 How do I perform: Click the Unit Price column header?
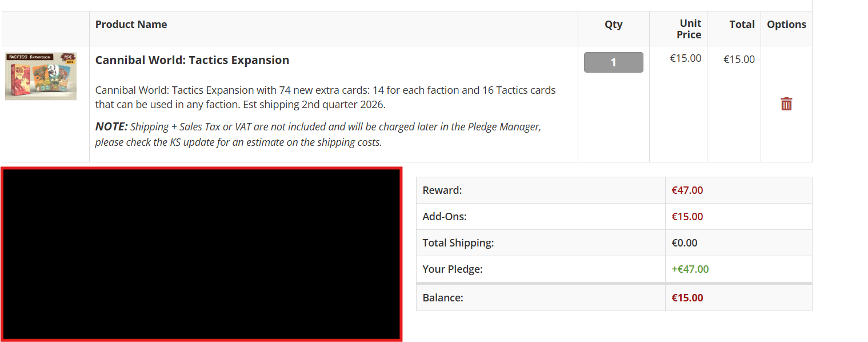tap(689, 29)
